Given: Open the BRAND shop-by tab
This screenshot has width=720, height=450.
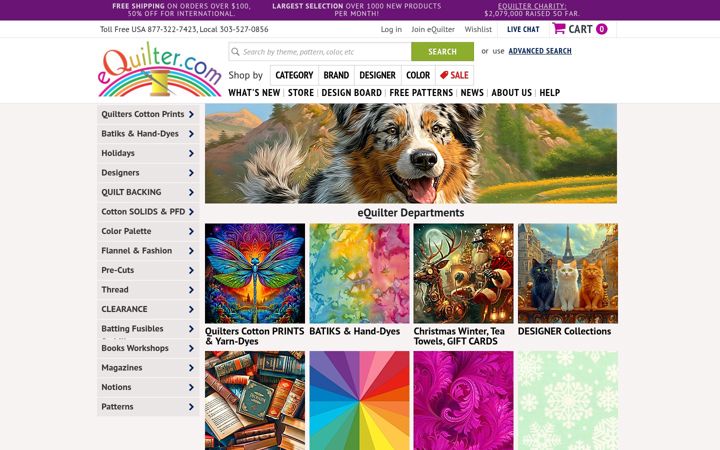Looking at the screenshot, I should pyautogui.click(x=336, y=75).
